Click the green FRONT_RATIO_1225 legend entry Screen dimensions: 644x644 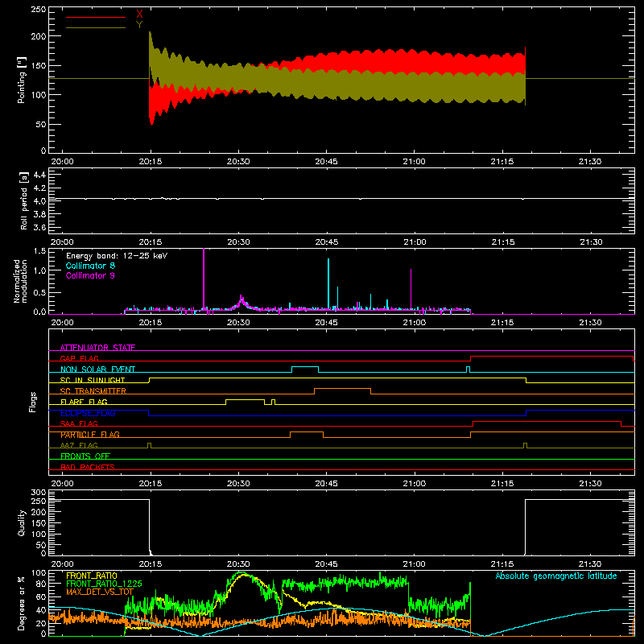[104, 584]
